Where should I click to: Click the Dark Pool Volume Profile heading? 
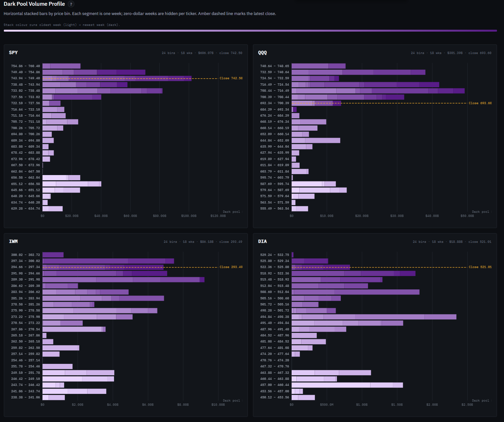pos(34,4)
